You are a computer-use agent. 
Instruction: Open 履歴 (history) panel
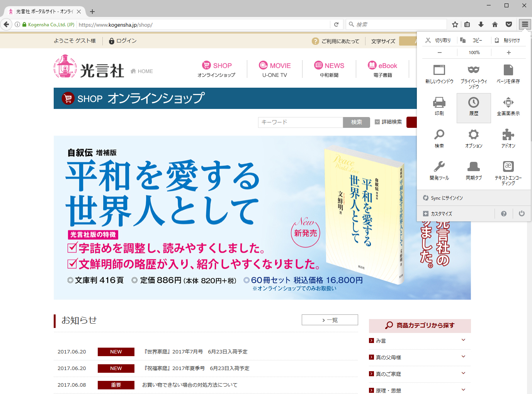pos(474,108)
